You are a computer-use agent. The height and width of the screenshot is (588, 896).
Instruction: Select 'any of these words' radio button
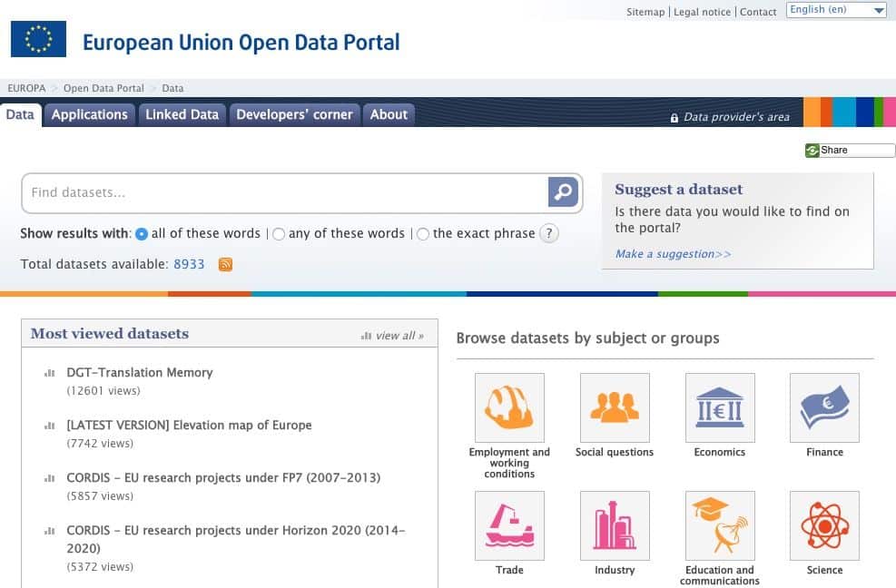(279, 234)
